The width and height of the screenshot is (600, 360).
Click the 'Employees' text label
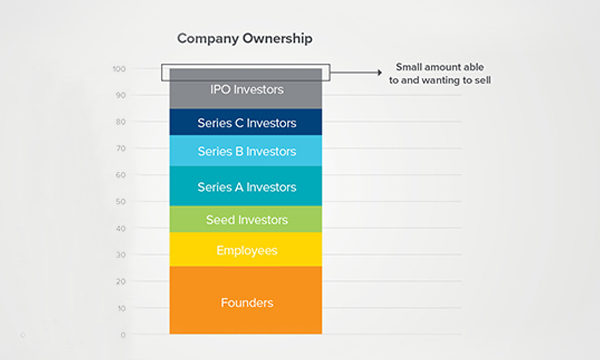[x=247, y=250]
